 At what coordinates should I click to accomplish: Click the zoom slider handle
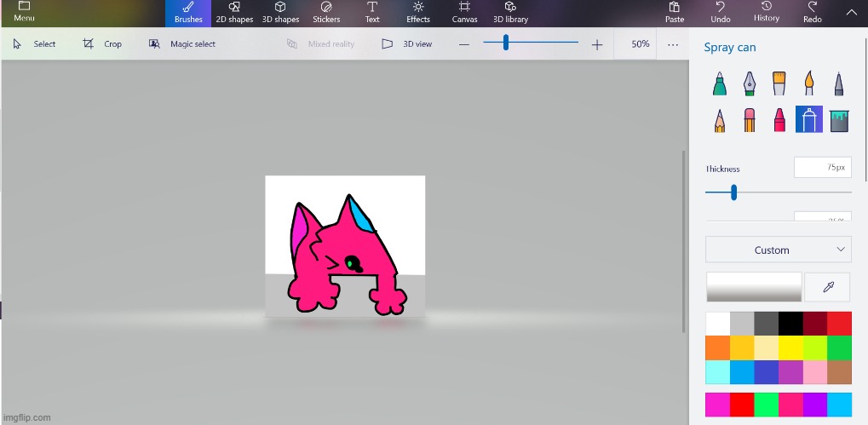click(x=505, y=43)
